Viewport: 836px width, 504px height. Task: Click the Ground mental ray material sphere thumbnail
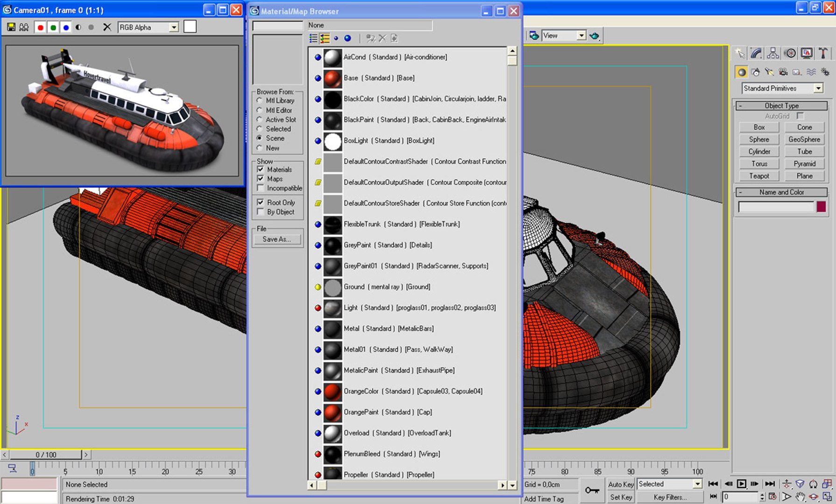click(333, 287)
